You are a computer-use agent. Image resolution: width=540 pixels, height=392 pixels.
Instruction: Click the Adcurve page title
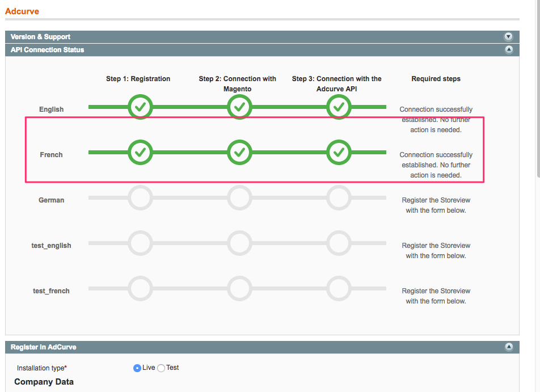[x=22, y=11]
